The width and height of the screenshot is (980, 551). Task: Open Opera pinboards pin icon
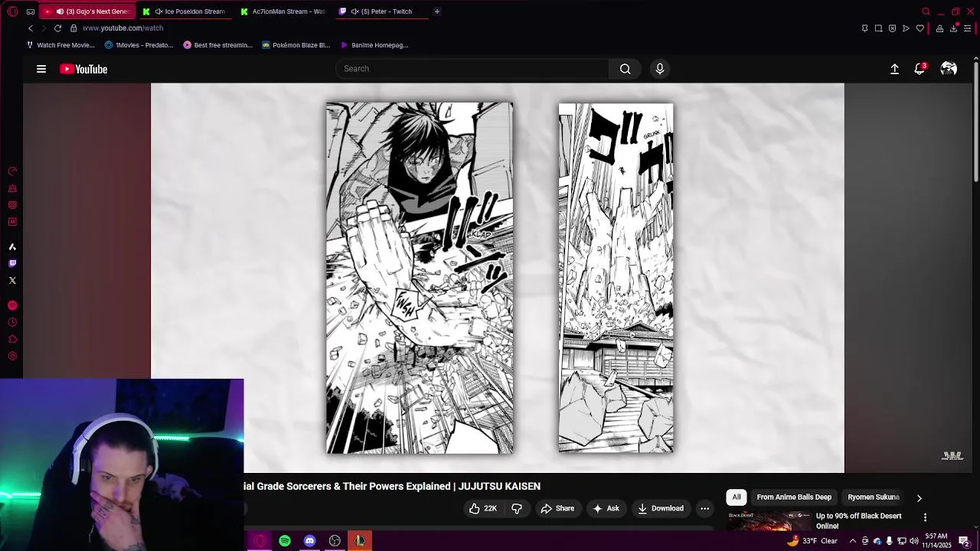864,28
